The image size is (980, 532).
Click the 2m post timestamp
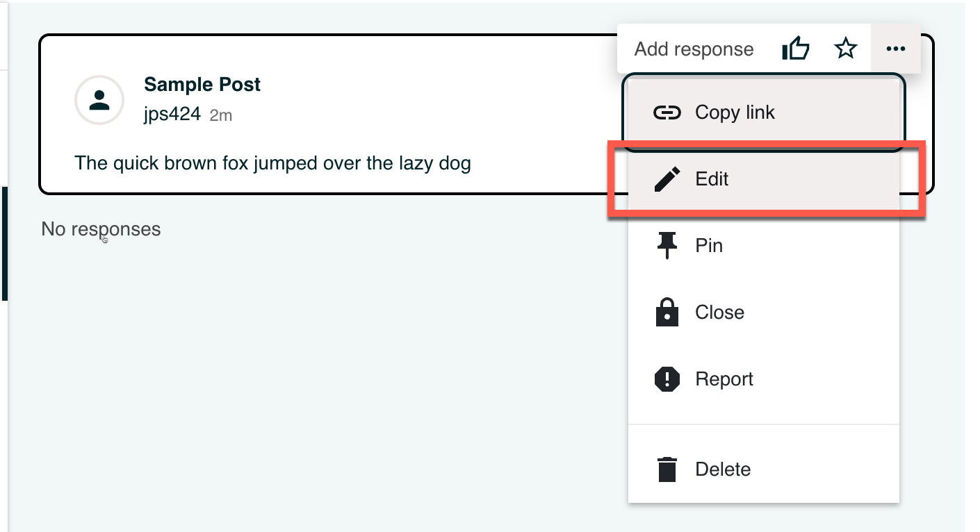pyautogui.click(x=221, y=115)
